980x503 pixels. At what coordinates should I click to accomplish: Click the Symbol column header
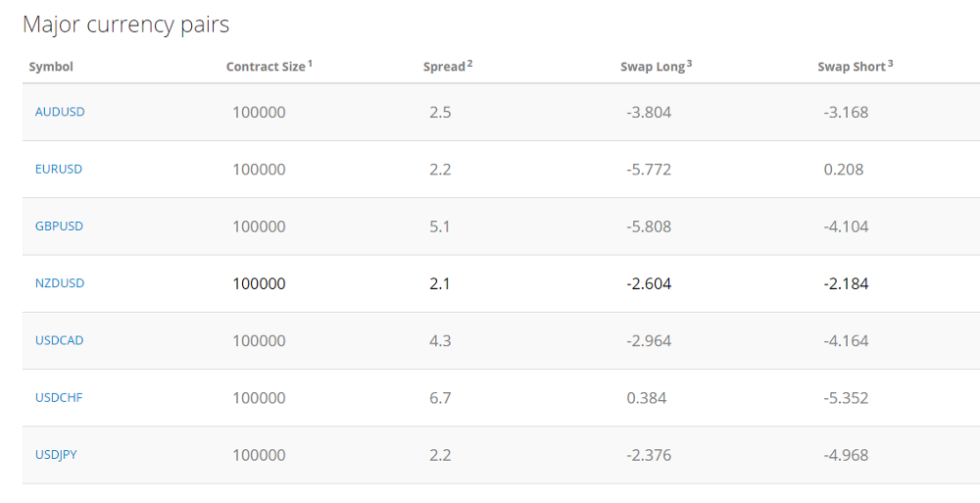[51, 67]
